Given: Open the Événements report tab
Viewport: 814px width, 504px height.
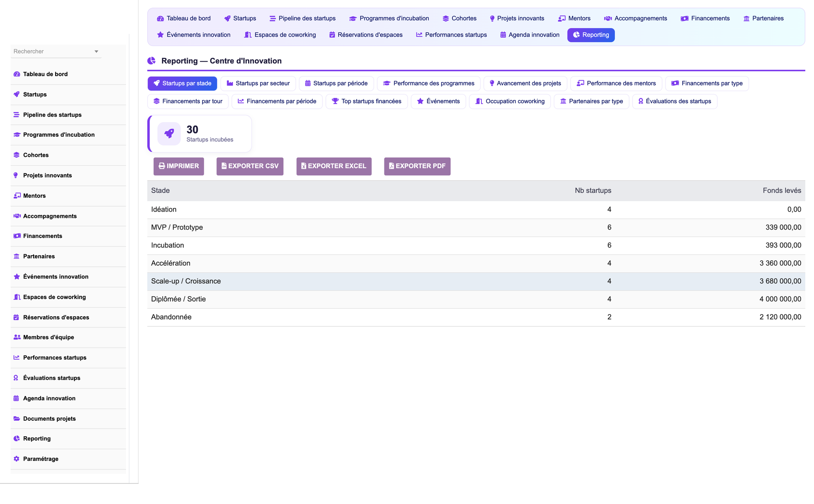Looking at the screenshot, I should click(x=438, y=101).
